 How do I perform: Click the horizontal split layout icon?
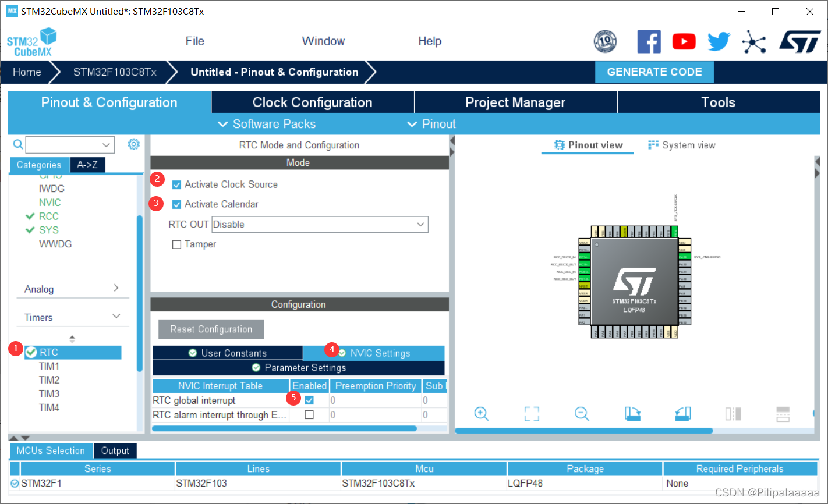coord(783,414)
